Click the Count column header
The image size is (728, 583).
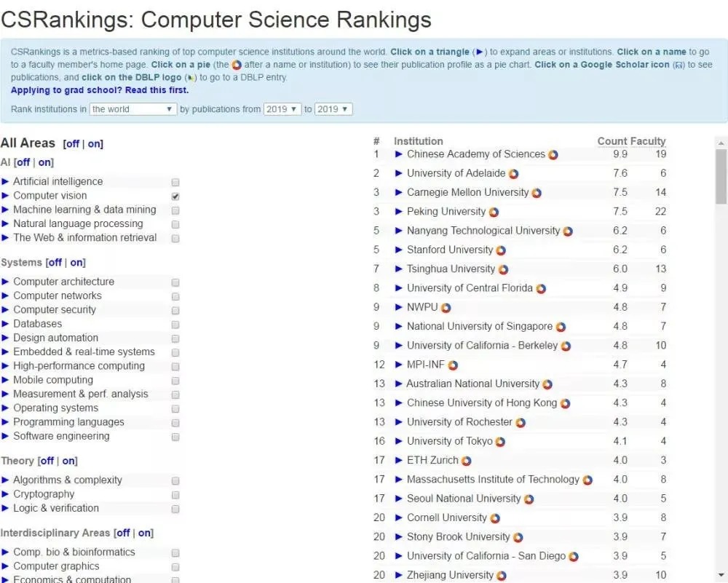tap(612, 141)
